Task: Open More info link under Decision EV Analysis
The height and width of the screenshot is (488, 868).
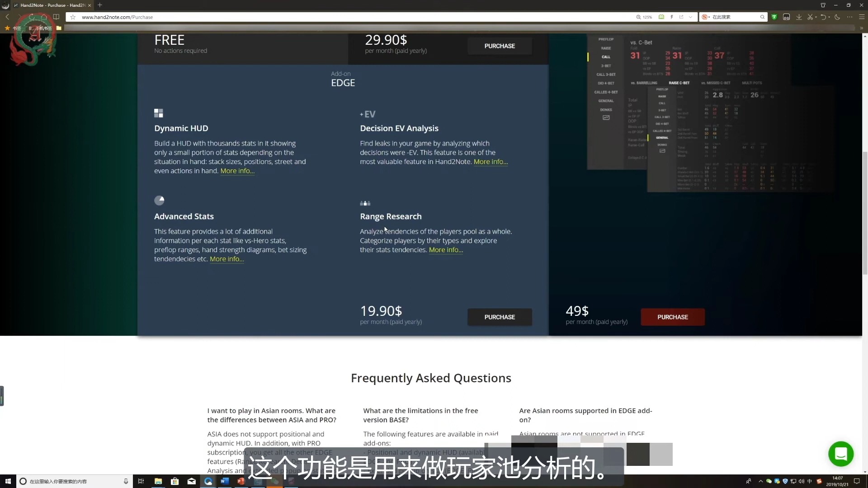Action: (x=491, y=162)
